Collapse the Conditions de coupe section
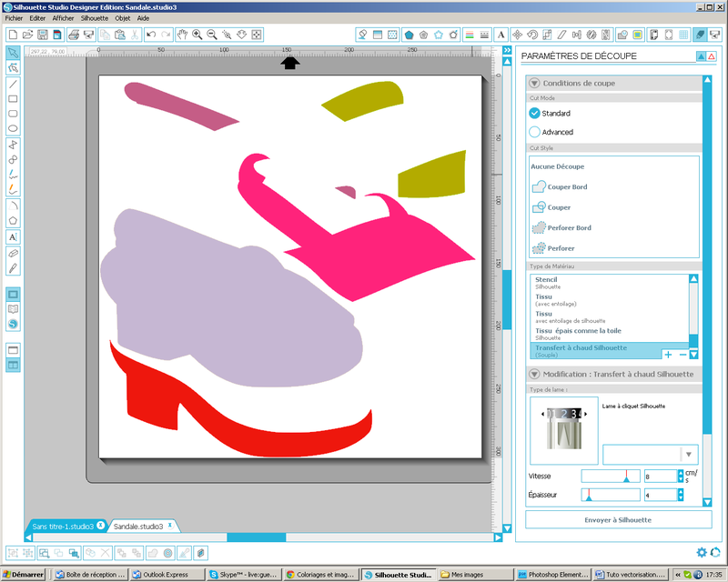 (534, 83)
